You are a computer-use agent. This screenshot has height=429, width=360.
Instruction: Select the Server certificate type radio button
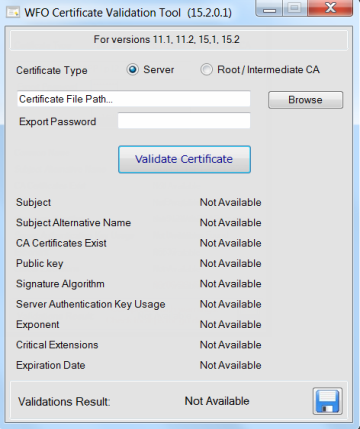point(132,70)
